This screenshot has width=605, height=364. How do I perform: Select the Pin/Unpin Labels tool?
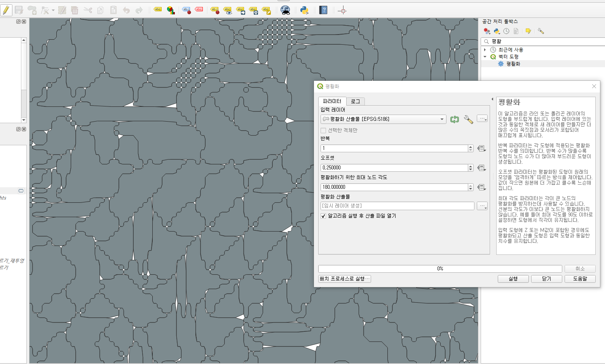pyautogui.click(x=215, y=10)
